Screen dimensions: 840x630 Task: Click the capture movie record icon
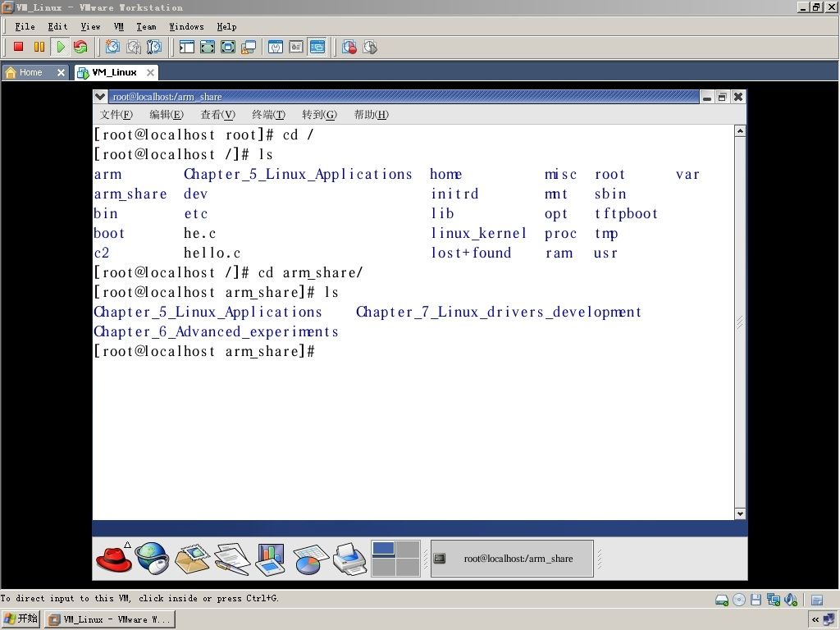(349, 47)
